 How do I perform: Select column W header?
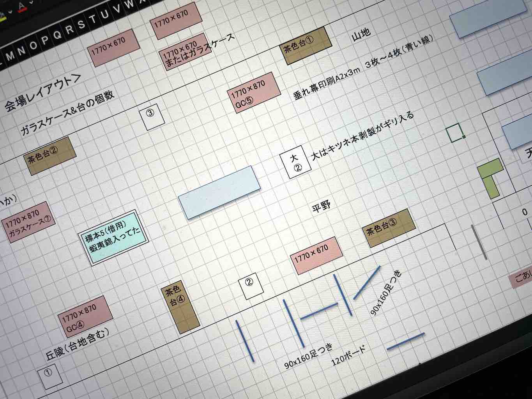click(x=129, y=5)
